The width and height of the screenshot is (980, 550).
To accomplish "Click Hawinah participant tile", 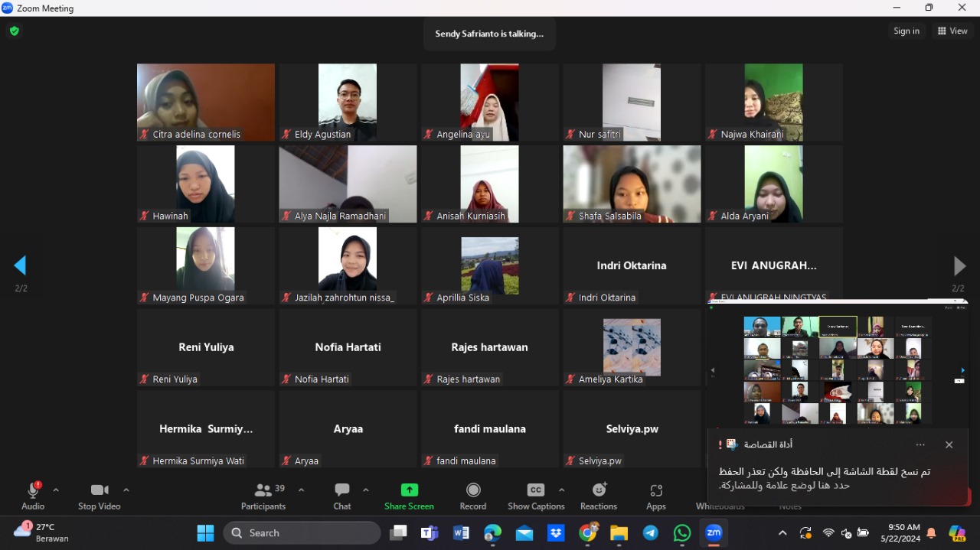I will [206, 184].
